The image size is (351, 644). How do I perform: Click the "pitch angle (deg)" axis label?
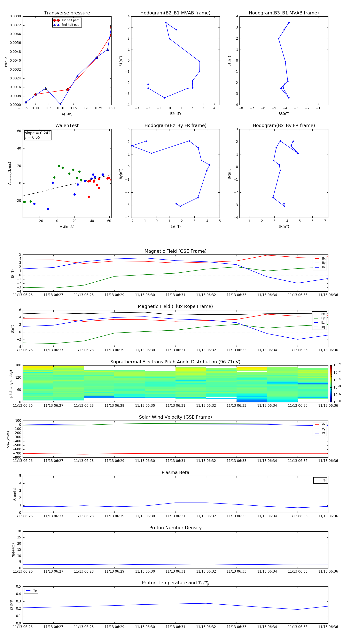click(11, 384)
